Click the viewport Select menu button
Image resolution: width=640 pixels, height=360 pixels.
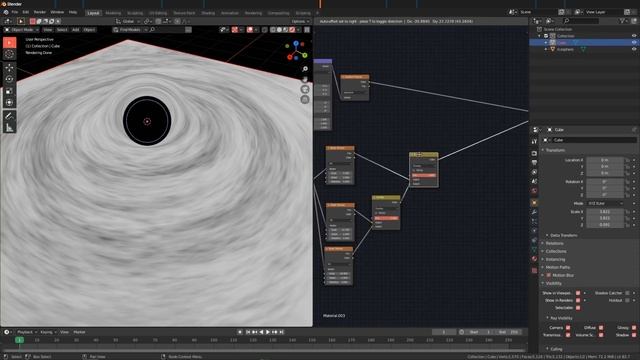(62, 30)
